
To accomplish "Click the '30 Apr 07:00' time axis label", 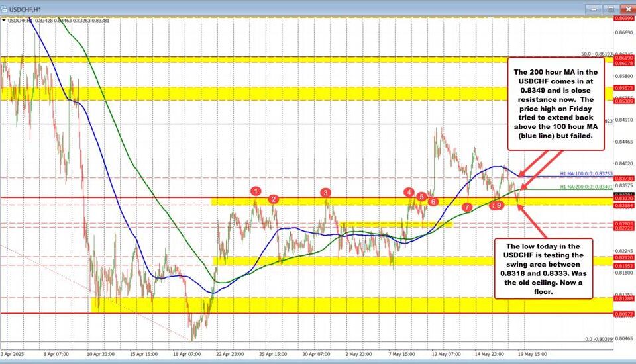I will point(317,354).
